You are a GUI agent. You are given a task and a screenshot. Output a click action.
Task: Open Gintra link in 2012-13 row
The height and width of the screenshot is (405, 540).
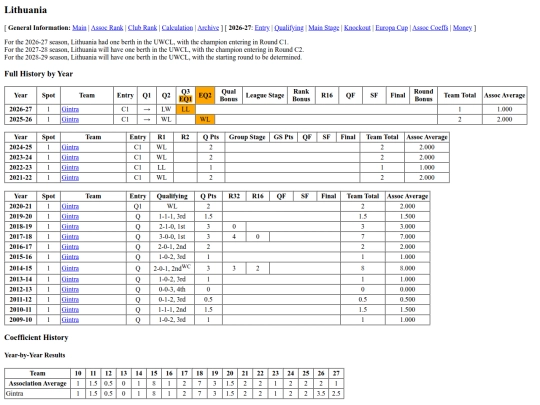pos(70,290)
